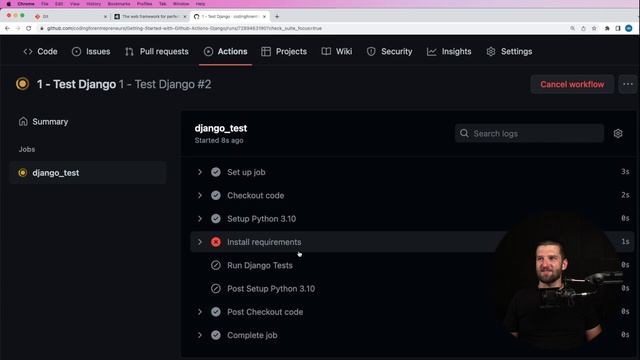Image resolution: width=640 pixels, height=360 pixels.
Task: Open the File menu
Action: pos(44,4)
